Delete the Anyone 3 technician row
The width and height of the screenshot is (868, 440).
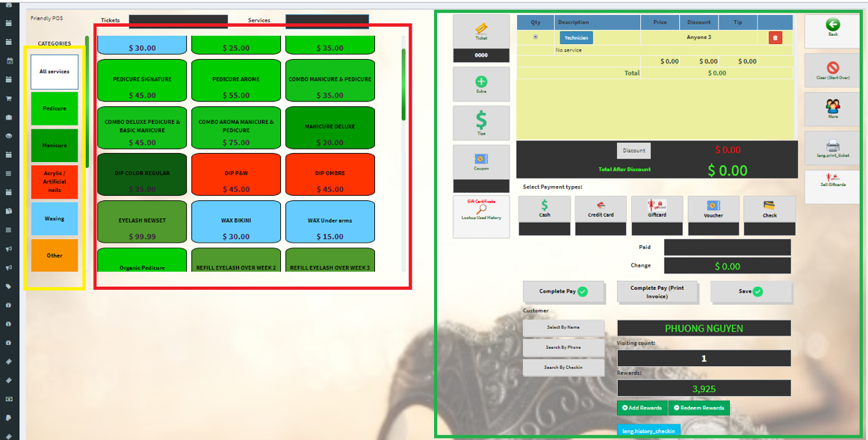(x=775, y=37)
